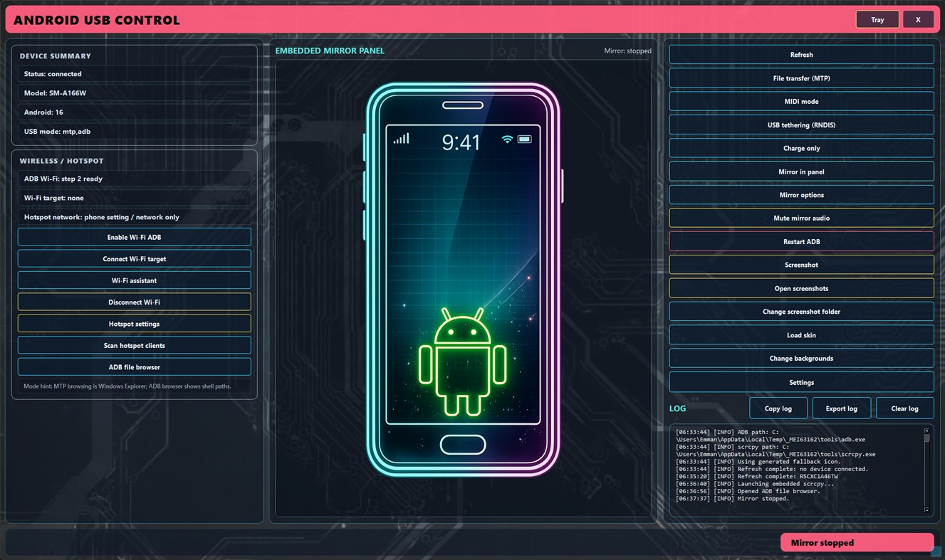Click 'Android: 16' row

tap(135, 112)
